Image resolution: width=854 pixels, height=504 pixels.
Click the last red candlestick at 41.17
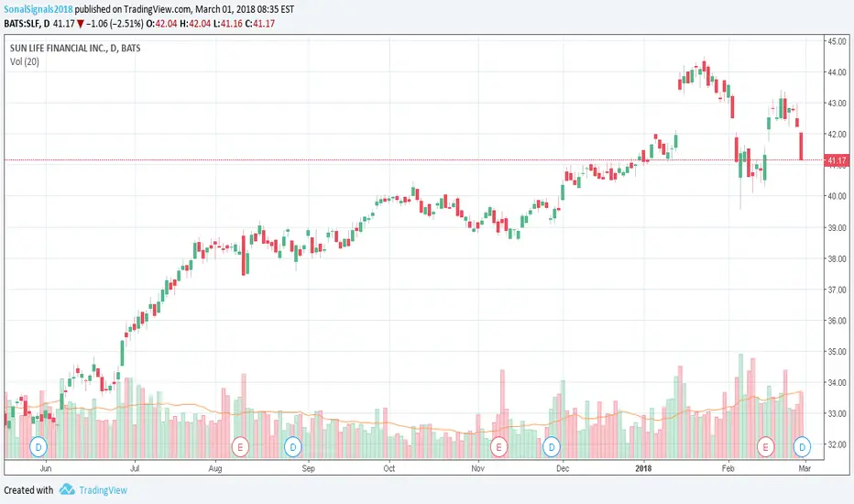[x=801, y=146]
